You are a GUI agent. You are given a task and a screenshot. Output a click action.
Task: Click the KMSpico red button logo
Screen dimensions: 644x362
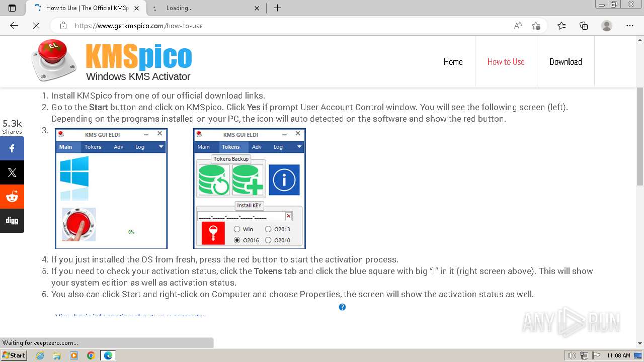tap(54, 60)
